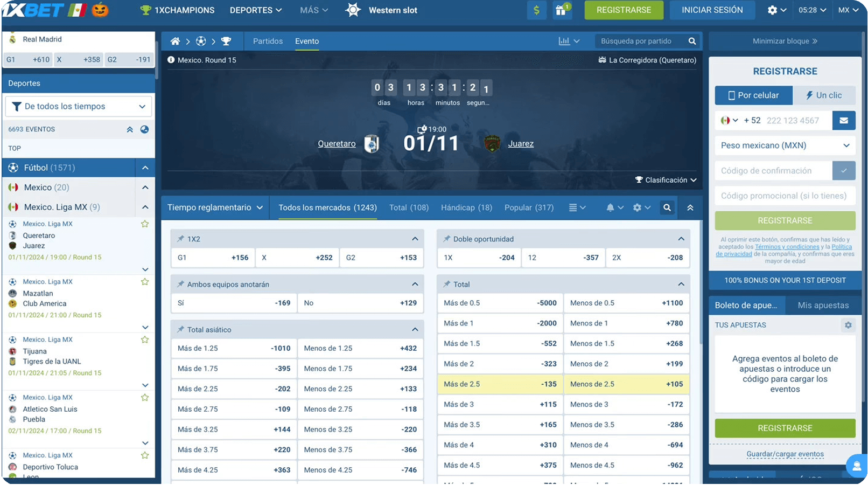Switch to Un clic registration tab
The image size is (868, 485).
pos(824,95)
